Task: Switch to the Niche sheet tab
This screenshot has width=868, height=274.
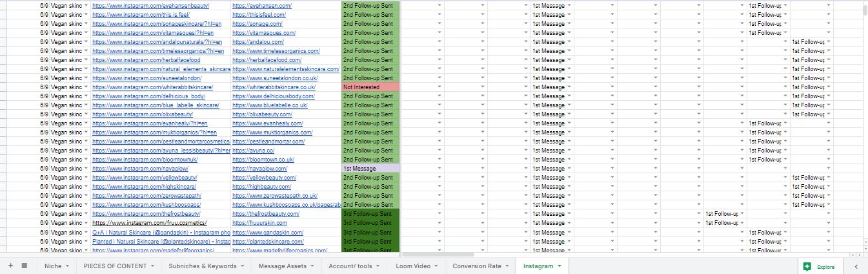Action: tap(54, 266)
